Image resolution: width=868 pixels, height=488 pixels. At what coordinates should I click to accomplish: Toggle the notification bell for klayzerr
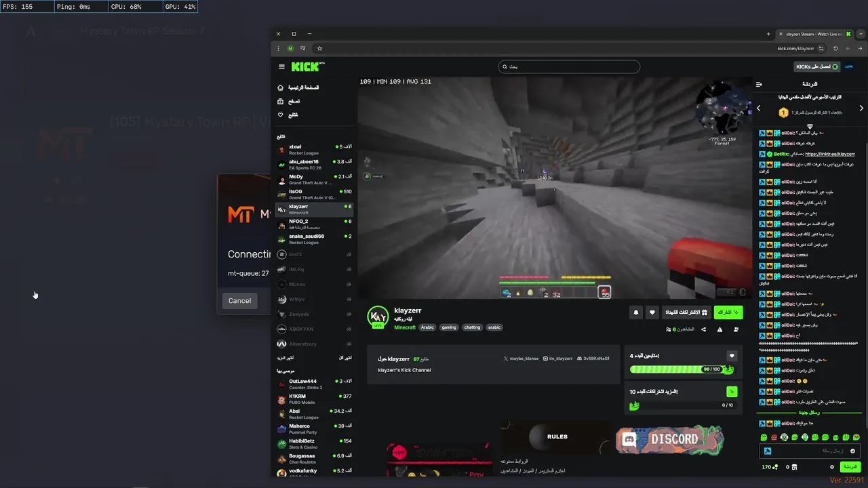coord(636,312)
